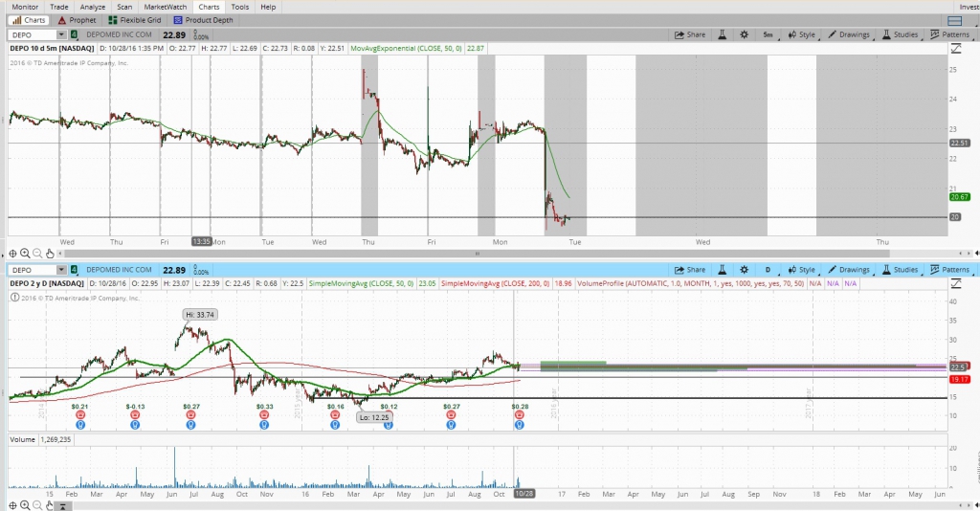The image size is (980, 511).
Task: Open chart settings gear in upper chart
Action: point(745,35)
